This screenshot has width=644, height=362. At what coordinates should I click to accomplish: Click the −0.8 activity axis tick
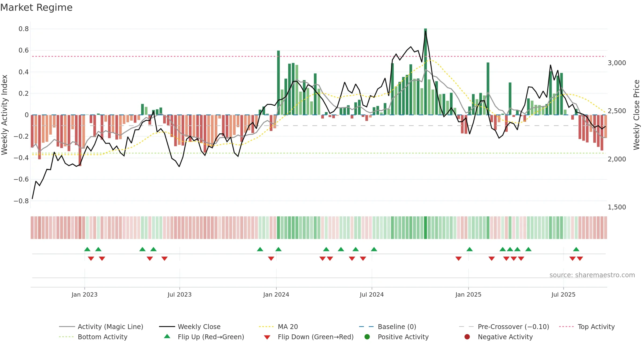pos(21,201)
